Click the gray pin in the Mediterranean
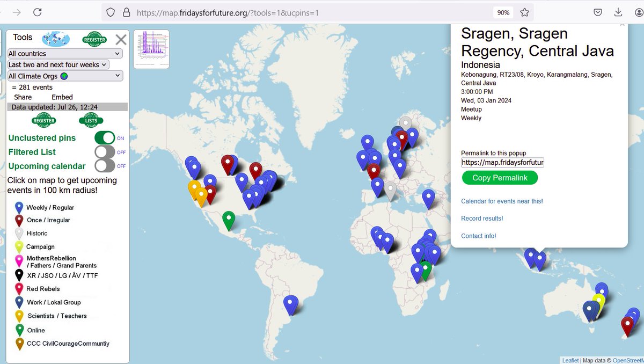This screenshot has width=644, height=364. [391, 191]
